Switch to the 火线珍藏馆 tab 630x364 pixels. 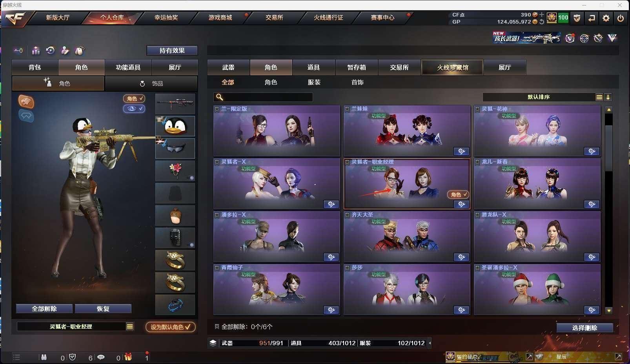click(x=452, y=67)
